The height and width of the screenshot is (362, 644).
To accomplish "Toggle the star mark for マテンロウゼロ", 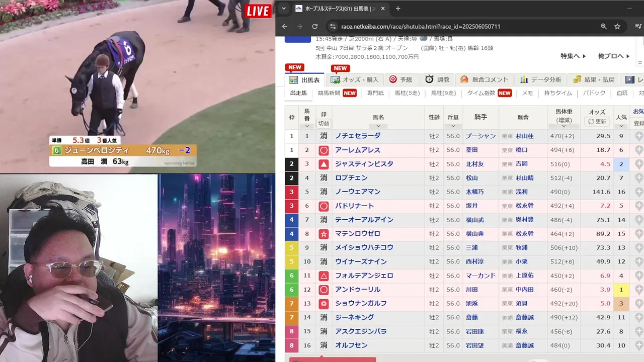I will (324, 234).
